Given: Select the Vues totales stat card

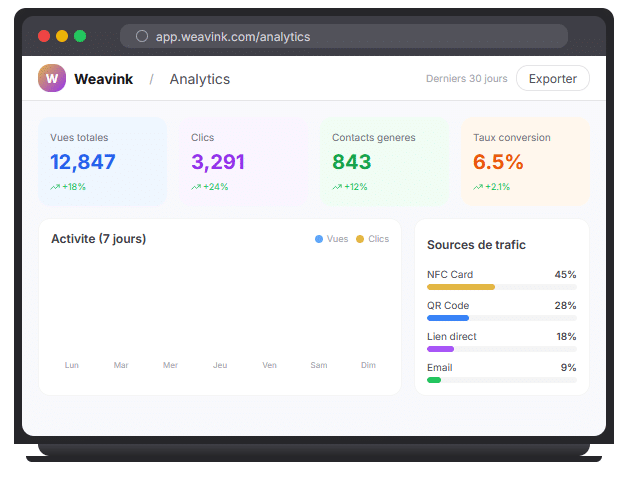Looking at the screenshot, I should [102, 161].
